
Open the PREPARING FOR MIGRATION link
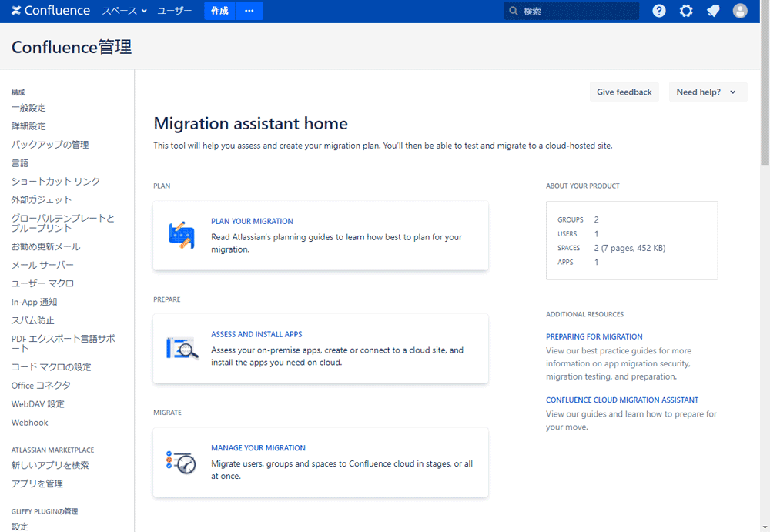tap(594, 336)
